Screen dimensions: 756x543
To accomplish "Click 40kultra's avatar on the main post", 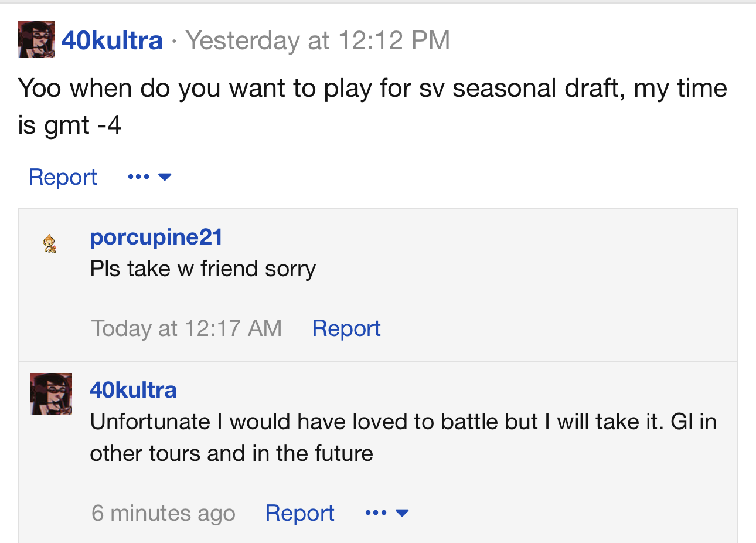I will point(36,40).
